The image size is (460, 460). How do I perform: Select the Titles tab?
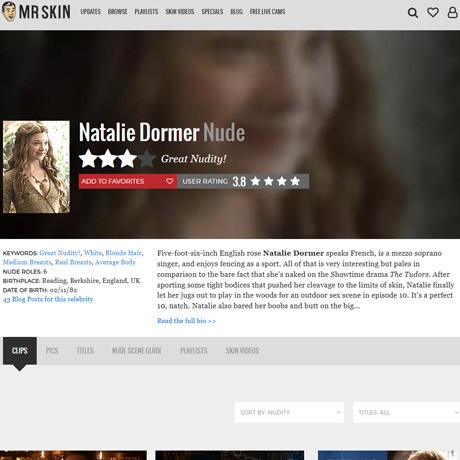click(x=85, y=351)
